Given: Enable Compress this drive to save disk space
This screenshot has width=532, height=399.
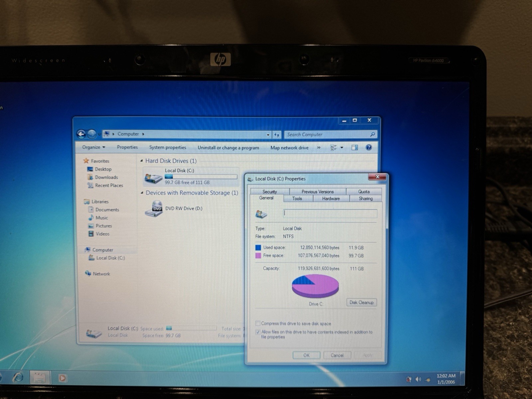Looking at the screenshot, I should [258, 323].
